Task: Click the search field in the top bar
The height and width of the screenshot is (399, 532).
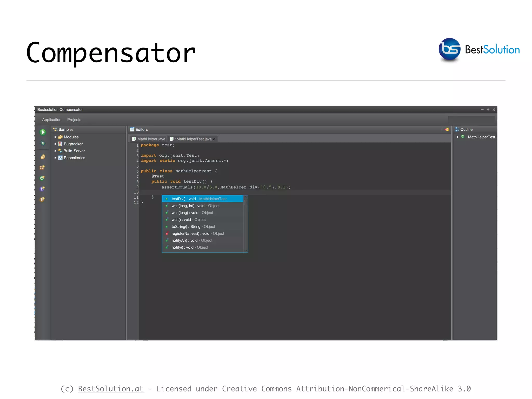Action: tap(471, 119)
